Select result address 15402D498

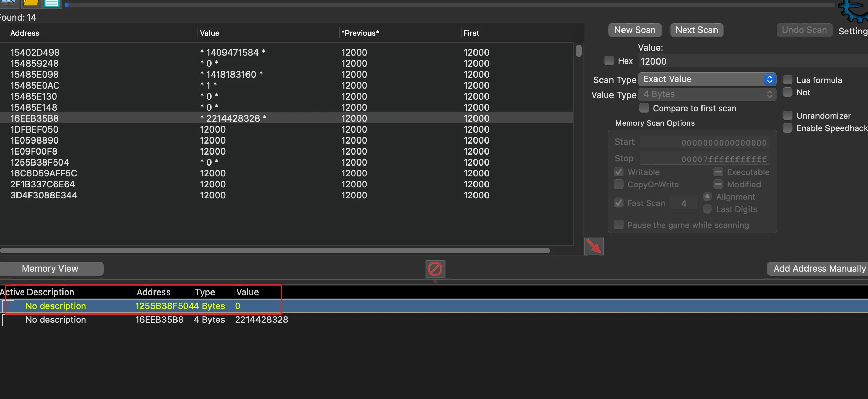coord(35,52)
